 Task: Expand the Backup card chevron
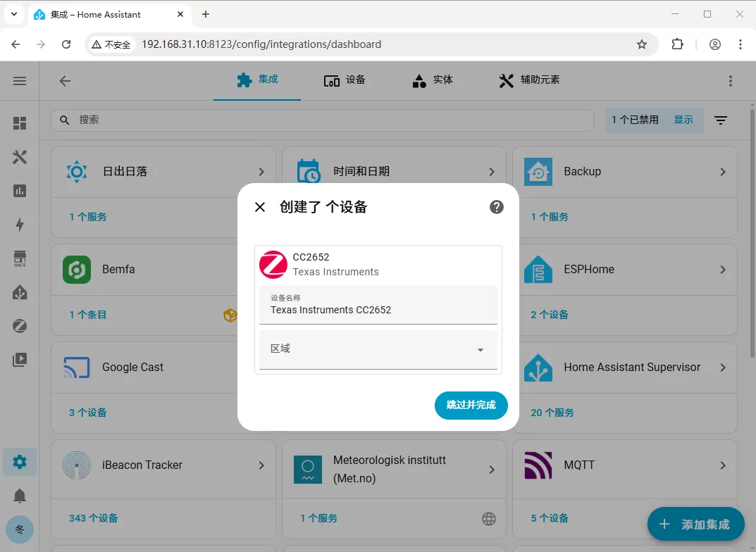point(723,172)
